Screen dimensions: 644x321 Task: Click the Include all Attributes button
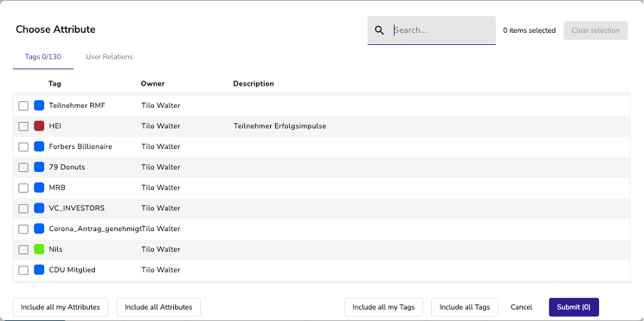[159, 307]
